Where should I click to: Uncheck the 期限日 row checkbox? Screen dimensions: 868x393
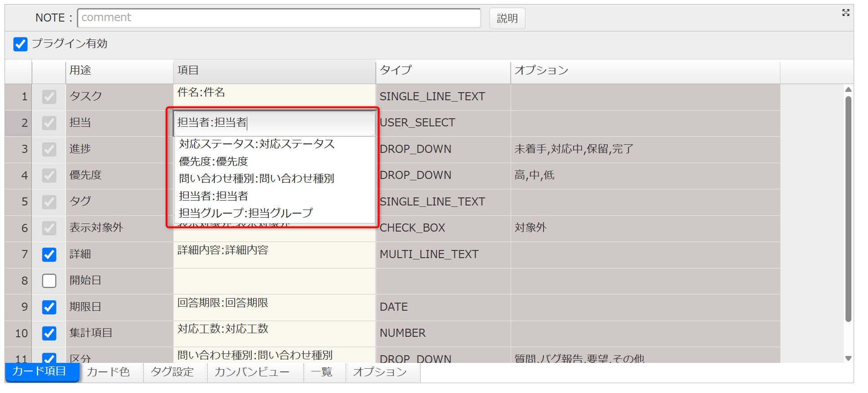(49, 307)
